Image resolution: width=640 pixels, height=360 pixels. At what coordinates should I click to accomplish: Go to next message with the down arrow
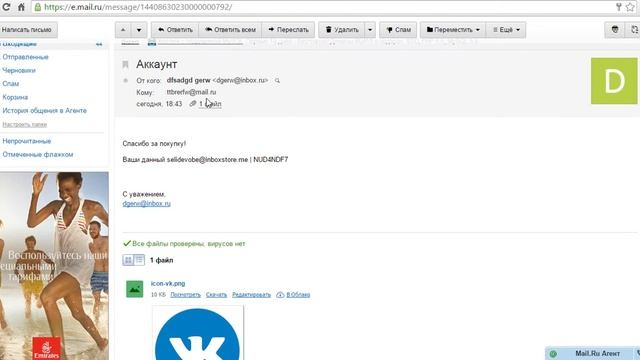click(139, 30)
